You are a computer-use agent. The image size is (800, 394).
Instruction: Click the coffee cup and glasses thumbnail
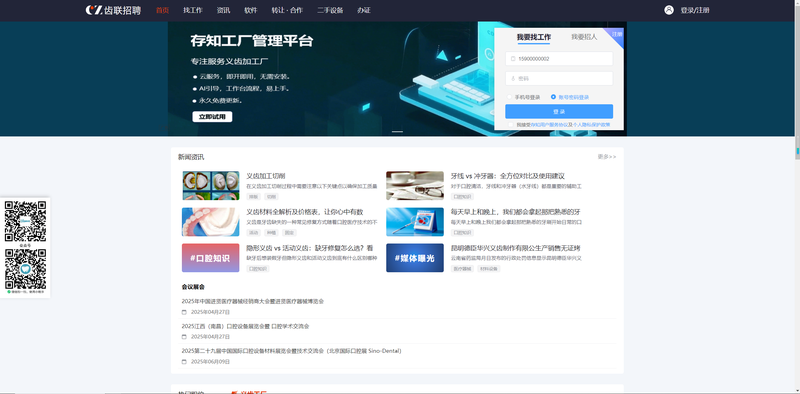tap(415, 185)
